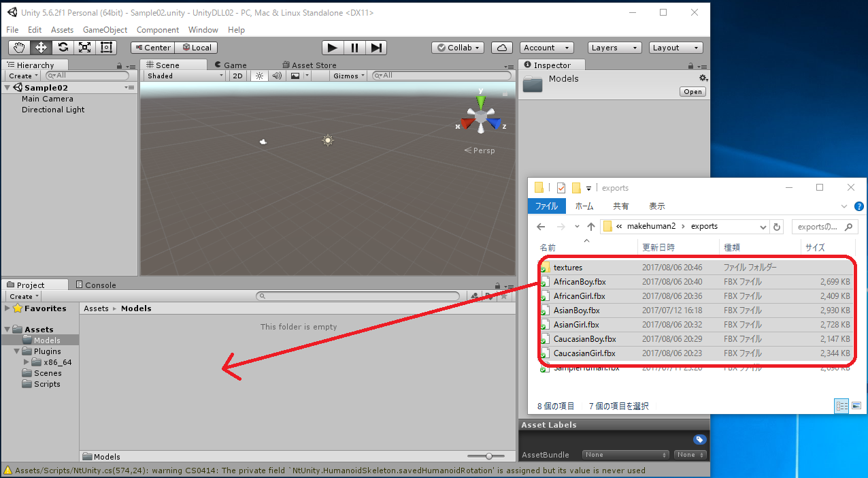Expand the Plugins folder in Project tree
The image size is (868, 478).
click(17, 351)
